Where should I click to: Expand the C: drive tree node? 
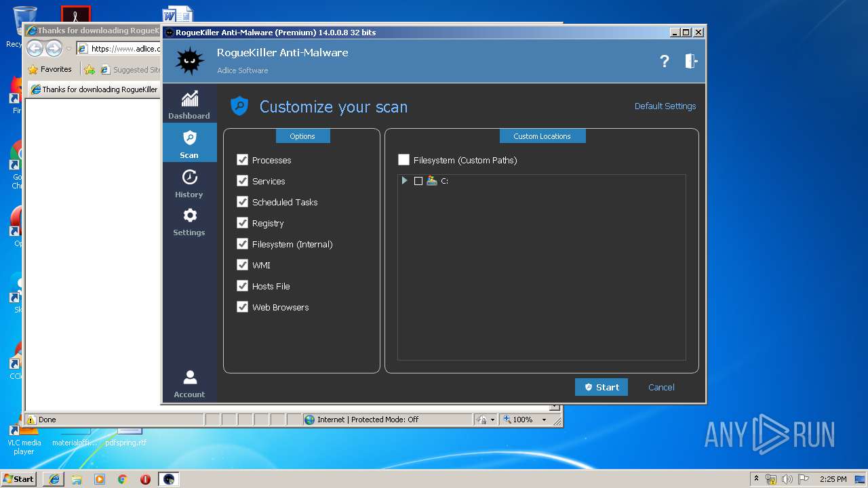(x=404, y=181)
